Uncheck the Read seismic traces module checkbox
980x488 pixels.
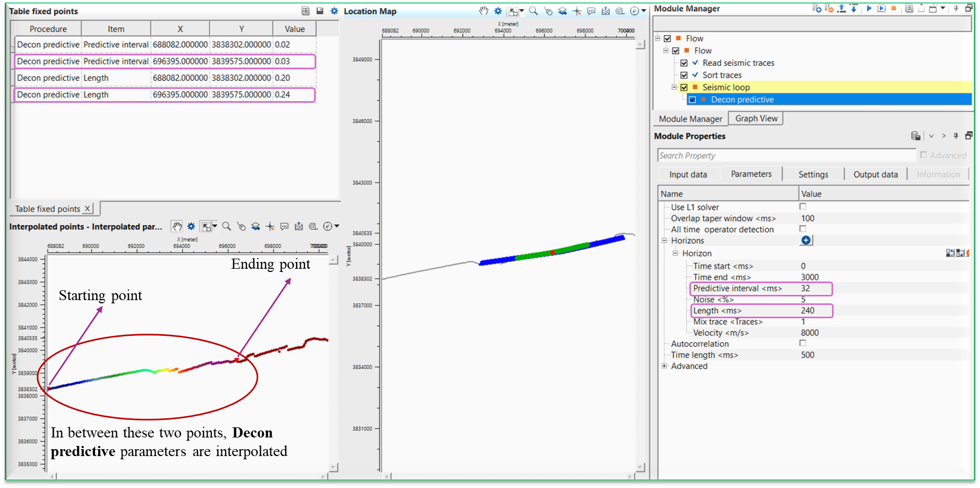tap(684, 63)
